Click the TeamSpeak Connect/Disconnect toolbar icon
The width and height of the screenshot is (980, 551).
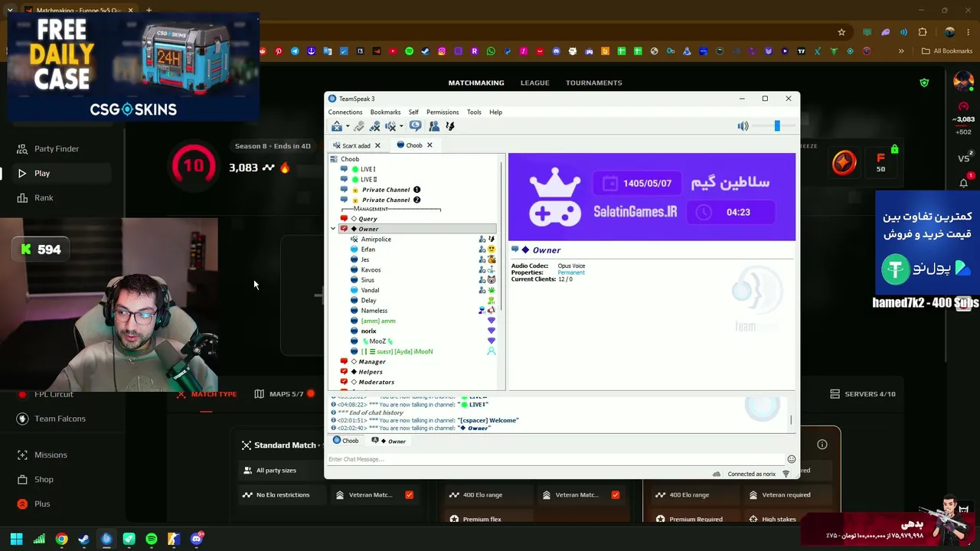337,126
